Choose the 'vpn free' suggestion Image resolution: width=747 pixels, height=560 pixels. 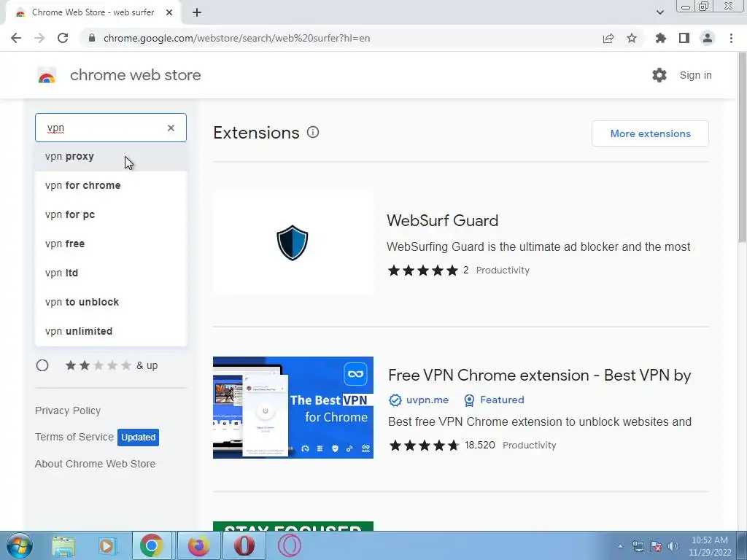tap(111, 244)
